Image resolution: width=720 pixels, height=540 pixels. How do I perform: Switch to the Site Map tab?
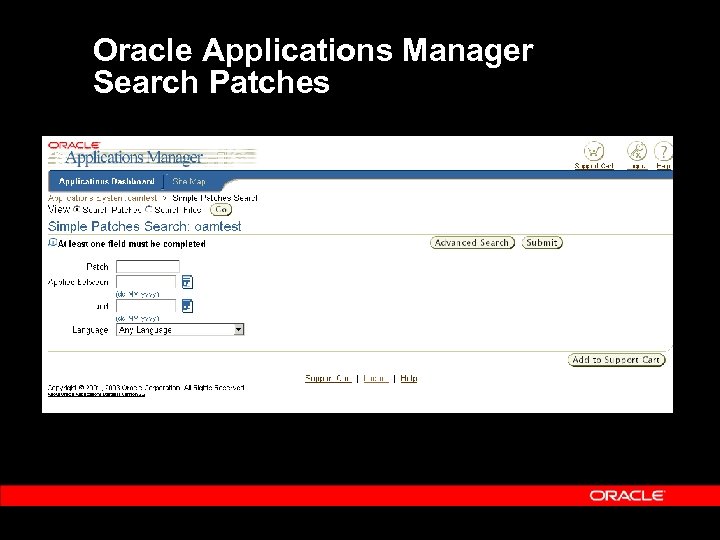(189, 181)
